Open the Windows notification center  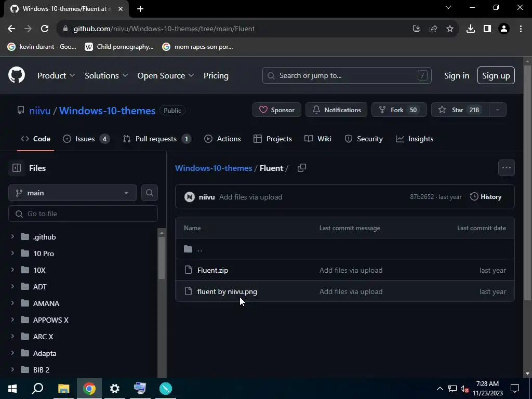tap(515, 389)
